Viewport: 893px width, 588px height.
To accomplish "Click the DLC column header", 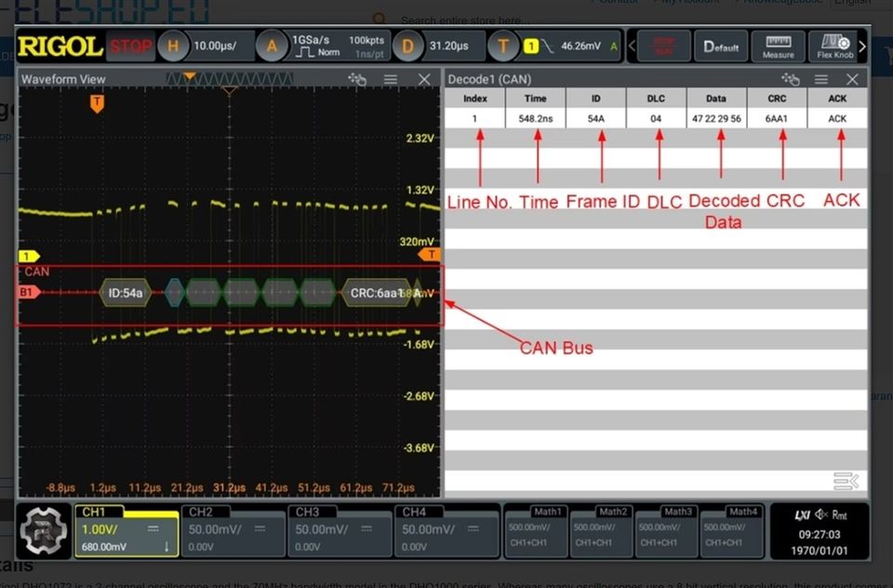I will (656, 98).
